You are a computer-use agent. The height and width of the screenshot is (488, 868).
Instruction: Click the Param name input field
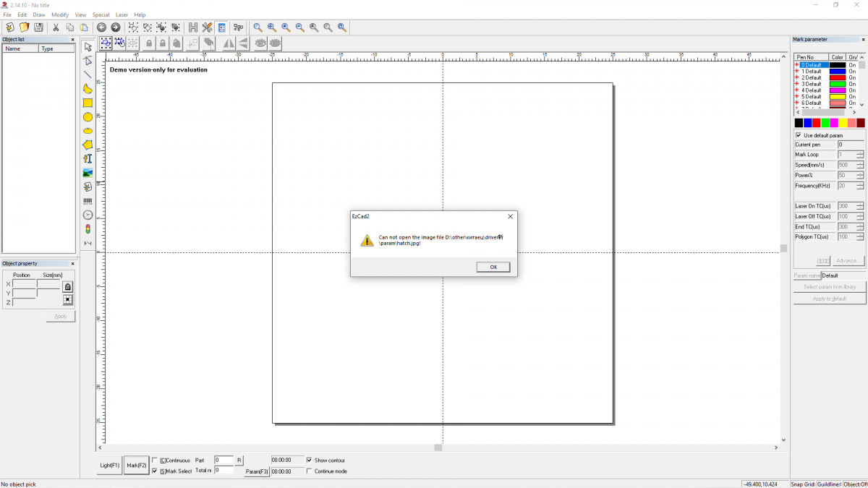(843, 275)
